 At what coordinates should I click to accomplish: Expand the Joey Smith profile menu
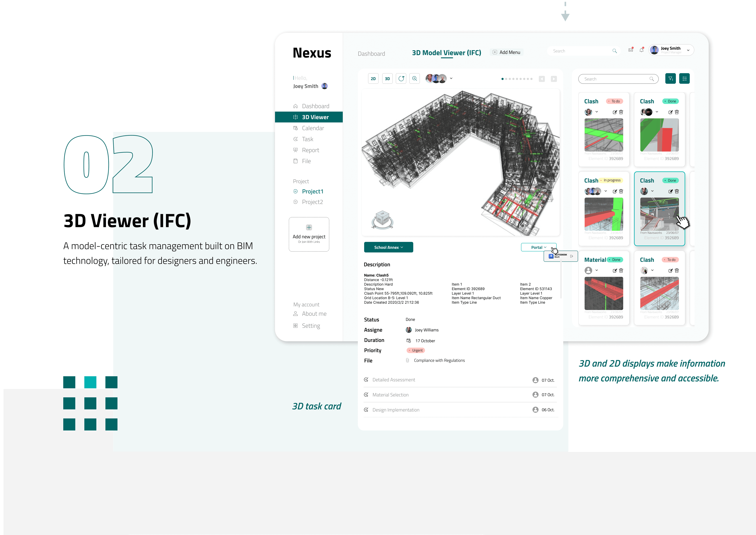[688, 50]
